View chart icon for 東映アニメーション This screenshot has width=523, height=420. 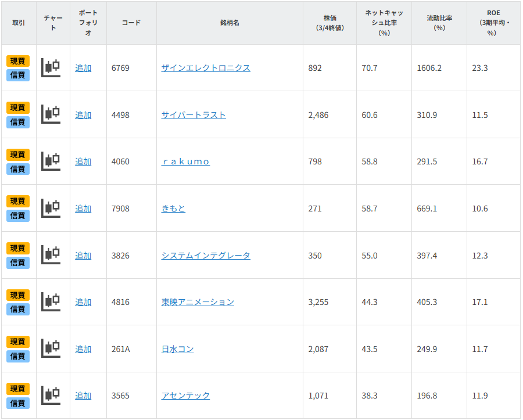[51, 302]
